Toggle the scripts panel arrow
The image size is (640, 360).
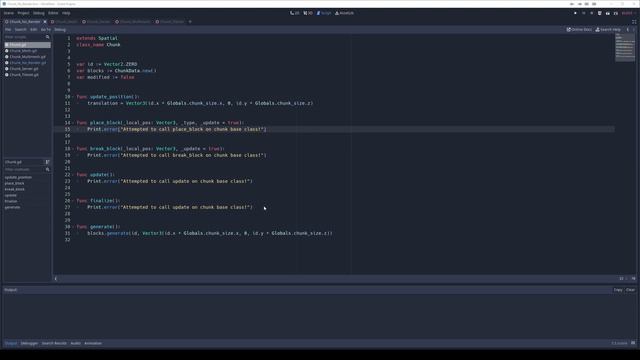point(56,279)
